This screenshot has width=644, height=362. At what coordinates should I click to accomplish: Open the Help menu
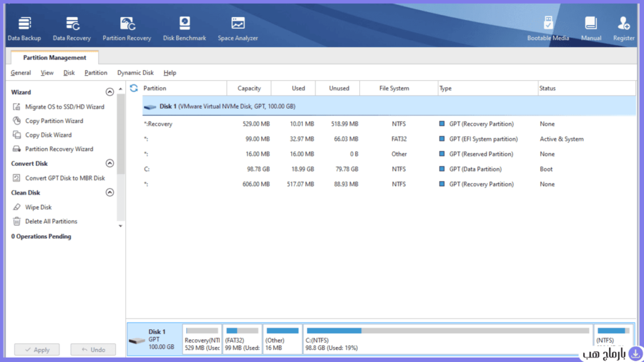(x=170, y=73)
